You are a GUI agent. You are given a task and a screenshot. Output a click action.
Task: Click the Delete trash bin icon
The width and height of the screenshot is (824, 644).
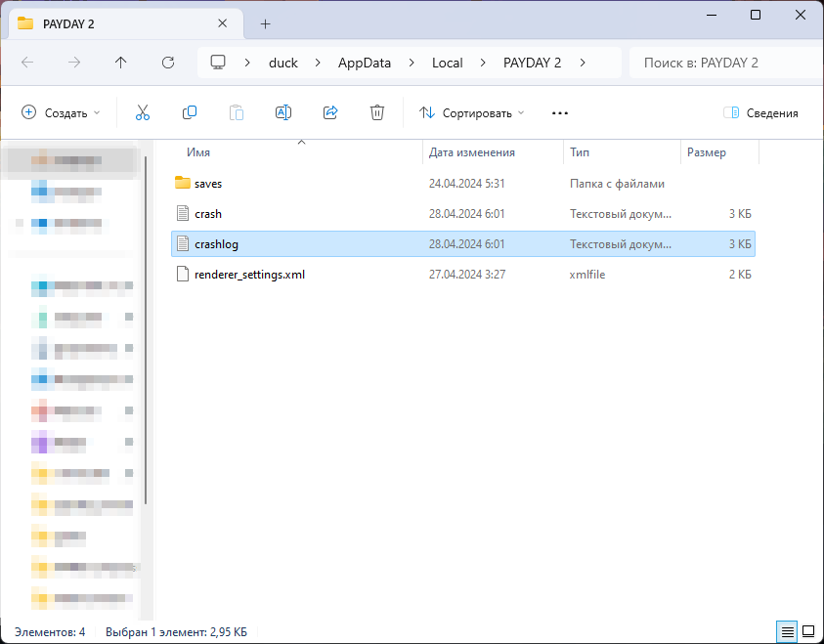[376, 113]
